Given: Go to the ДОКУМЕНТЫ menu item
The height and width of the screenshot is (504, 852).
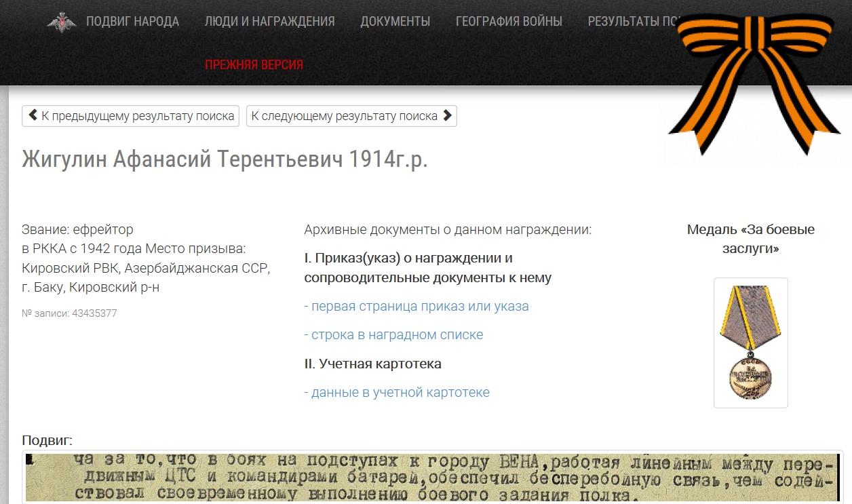Looking at the screenshot, I should pos(395,22).
